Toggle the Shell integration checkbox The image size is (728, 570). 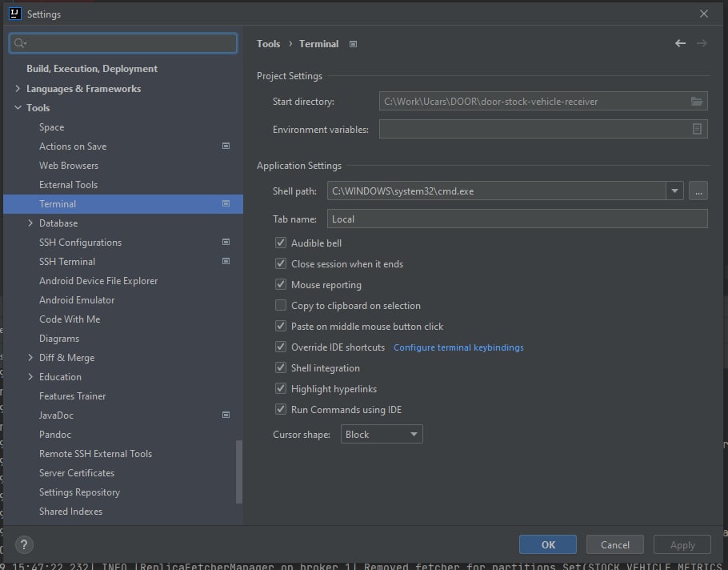[x=281, y=368]
